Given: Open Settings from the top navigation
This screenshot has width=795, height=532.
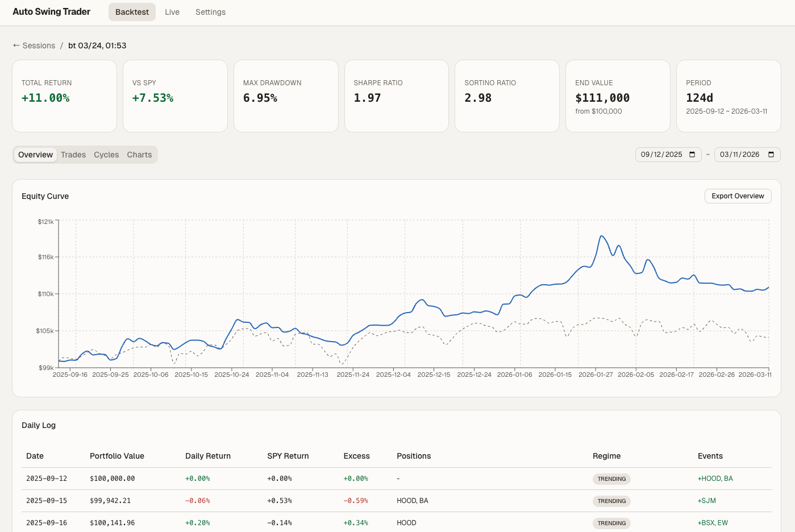Looking at the screenshot, I should (x=210, y=11).
